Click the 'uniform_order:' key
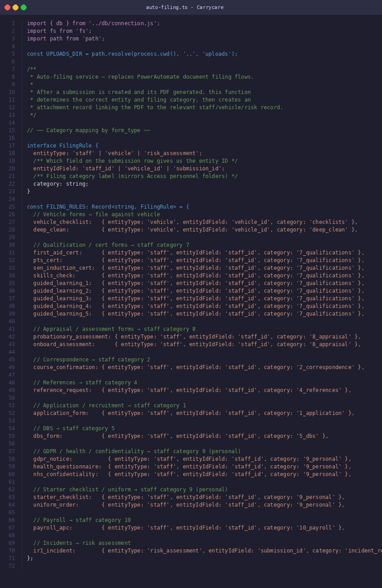 [x=56, y=504]
